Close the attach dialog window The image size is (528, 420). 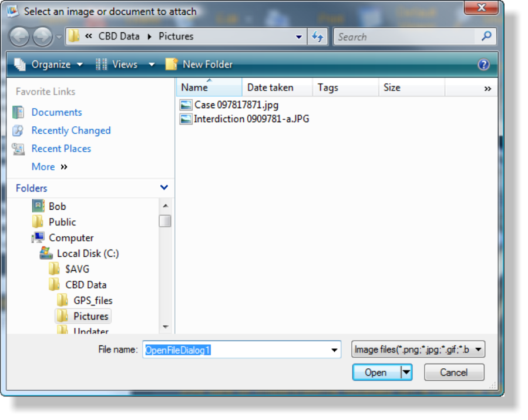coord(481,8)
